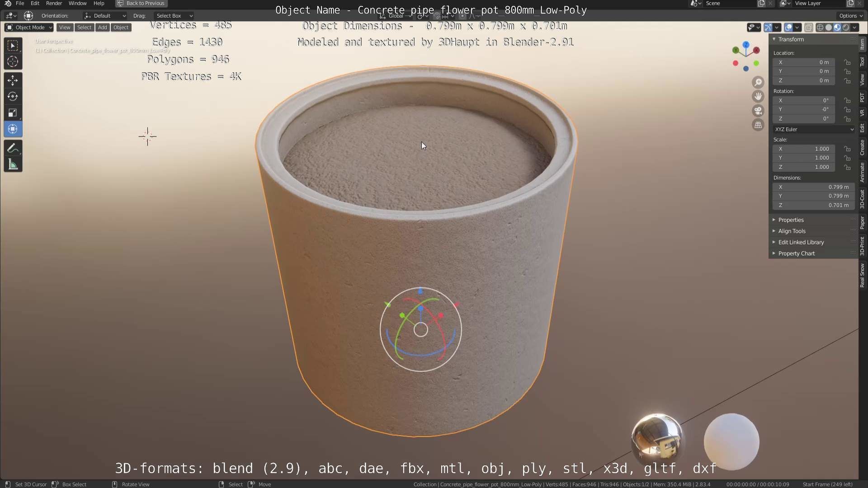
Task: Select the Measure tool
Action: point(13,164)
